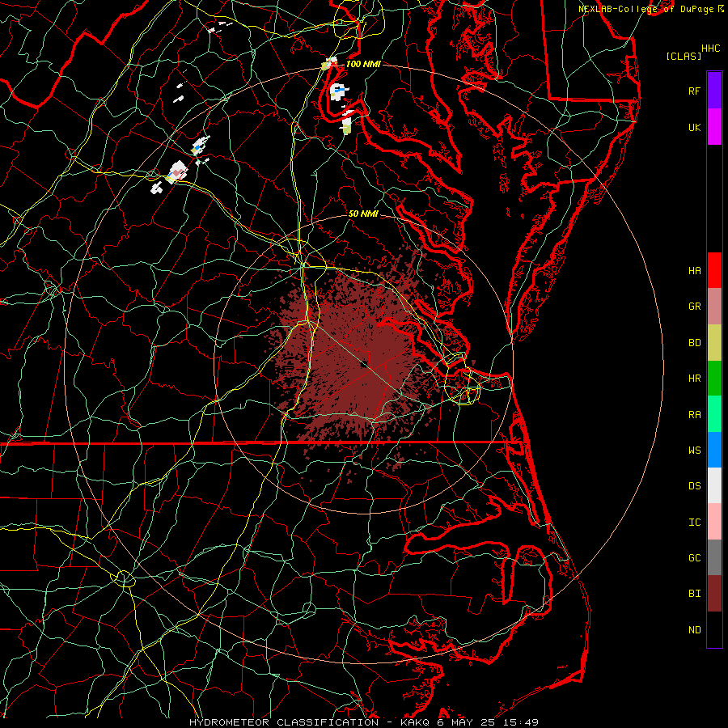Pick the RA light green swatch
This screenshot has height=728, width=728.
point(714,414)
